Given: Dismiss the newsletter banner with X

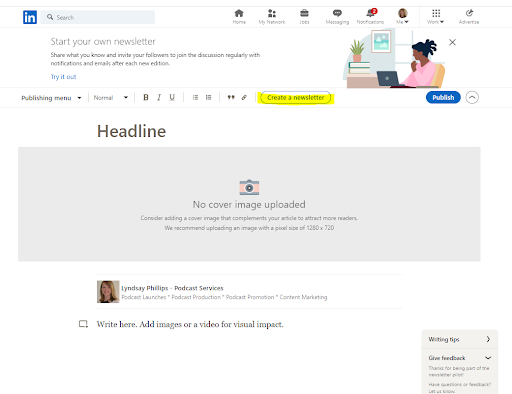Looking at the screenshot, I should (x=452, y=42).
